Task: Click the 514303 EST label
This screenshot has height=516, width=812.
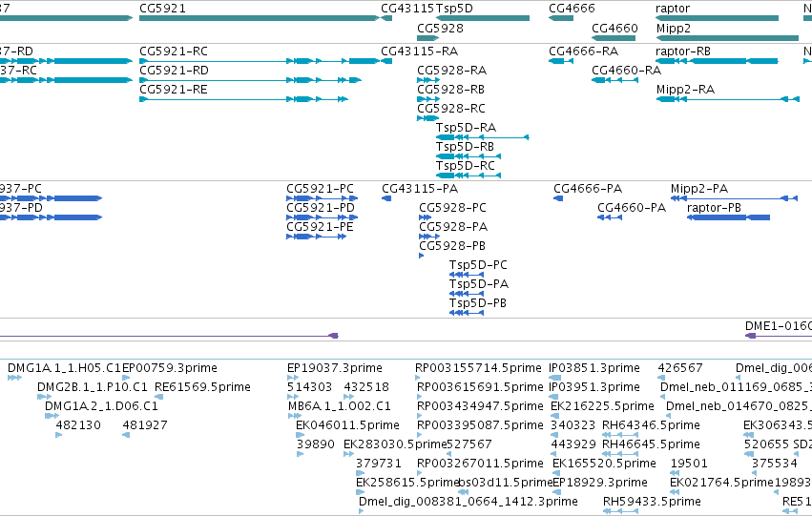Action: (x=310, y=387)
